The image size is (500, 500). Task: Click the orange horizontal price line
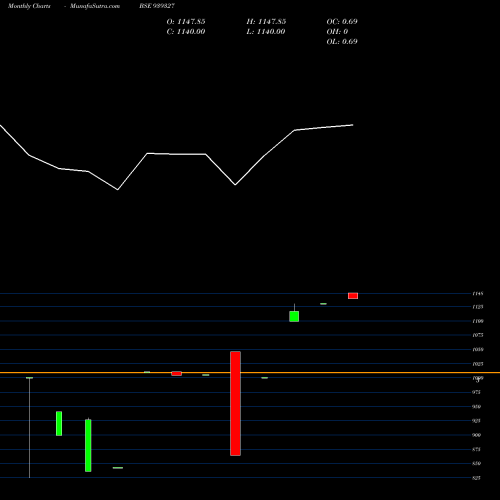click(x=250, y=372)
